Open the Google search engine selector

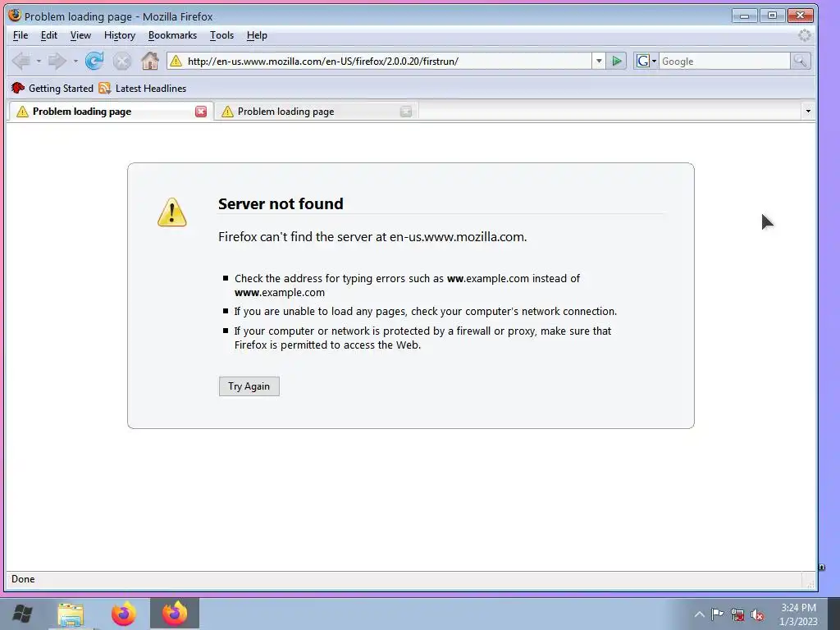pos(646,61)
